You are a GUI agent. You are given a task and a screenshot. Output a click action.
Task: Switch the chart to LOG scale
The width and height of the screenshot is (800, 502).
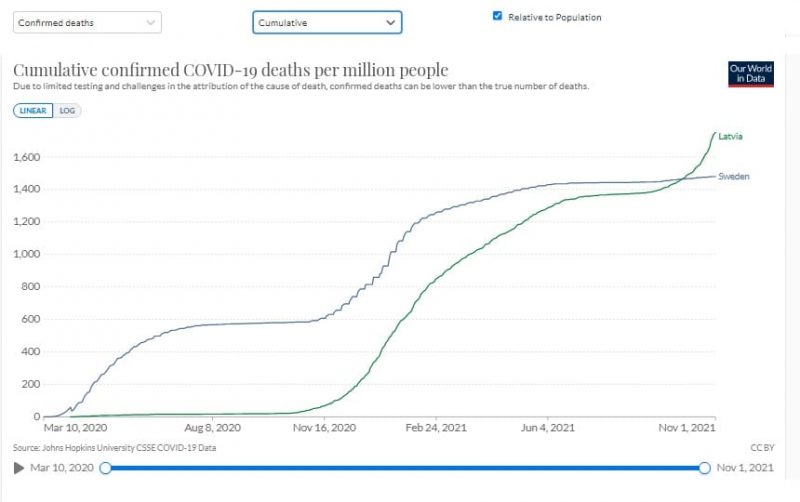point(69,110)
